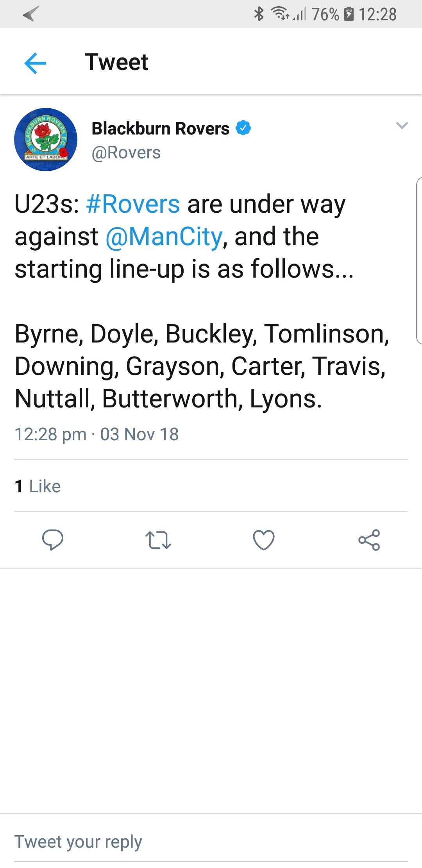Tap the blue back arrow
This screenshot has width=422, height=868.
pyautogui.click(x=35, y=63)
